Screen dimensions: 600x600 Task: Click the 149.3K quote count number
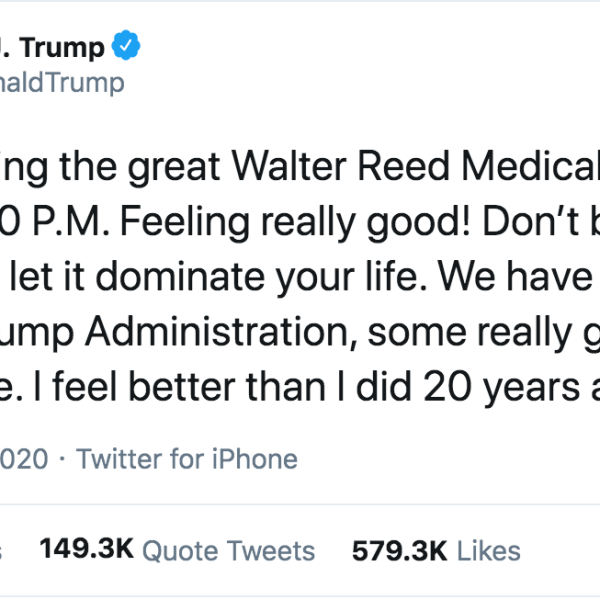[x=85, y=550]
